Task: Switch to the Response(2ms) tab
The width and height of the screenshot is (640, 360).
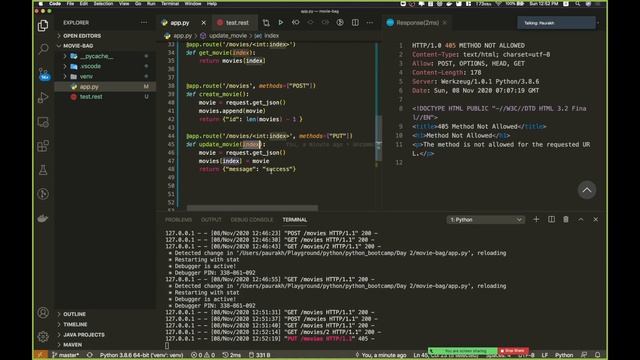Action: (417, 23)
